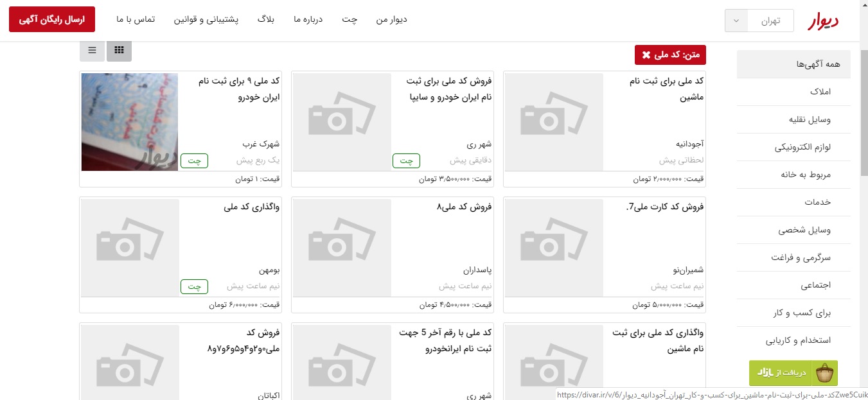Switch to grid view layout
Viewport: 868px width, 400px height.
click(x=119, y=50)
